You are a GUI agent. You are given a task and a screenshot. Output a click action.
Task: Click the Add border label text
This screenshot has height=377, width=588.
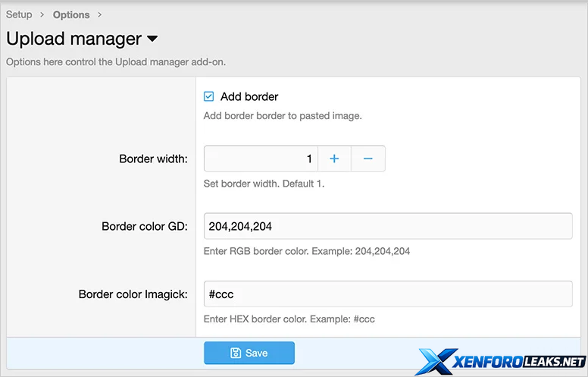pyautogui.click(x=249, y=96)
